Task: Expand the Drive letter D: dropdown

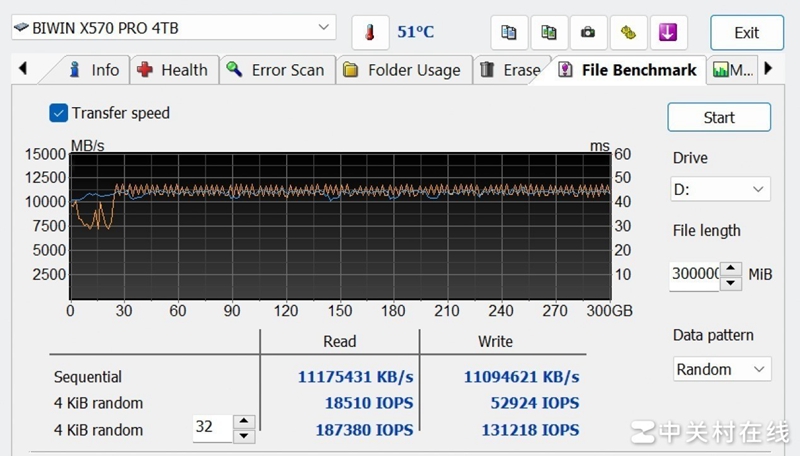Action: tap(720, 189)
